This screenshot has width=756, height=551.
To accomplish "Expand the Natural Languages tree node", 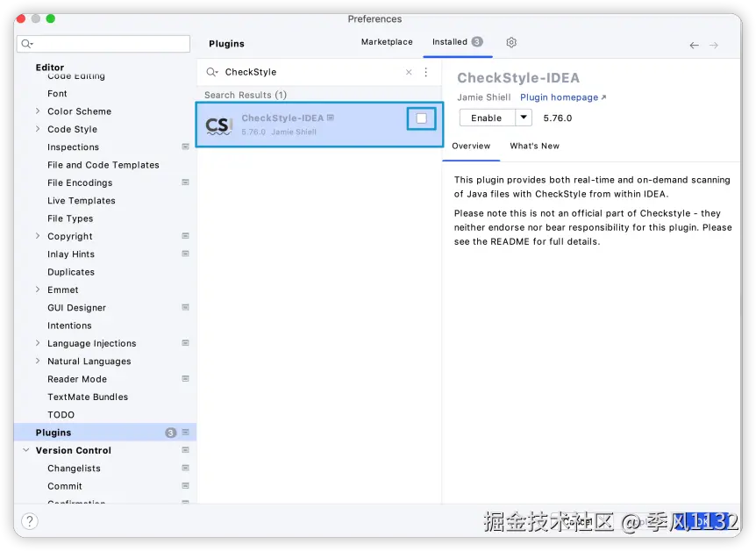I will click(38, 361).
